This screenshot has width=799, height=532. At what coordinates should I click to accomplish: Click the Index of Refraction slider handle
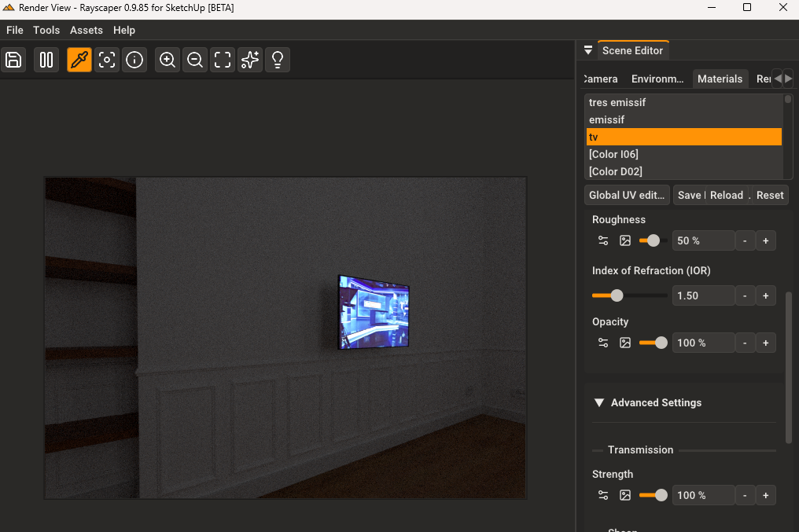617,295
